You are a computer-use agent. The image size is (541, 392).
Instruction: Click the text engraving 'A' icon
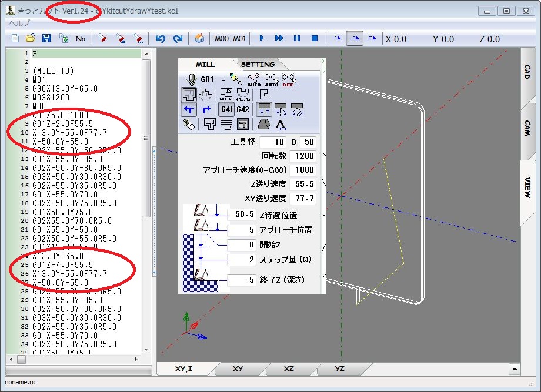[x=281, y=125]
